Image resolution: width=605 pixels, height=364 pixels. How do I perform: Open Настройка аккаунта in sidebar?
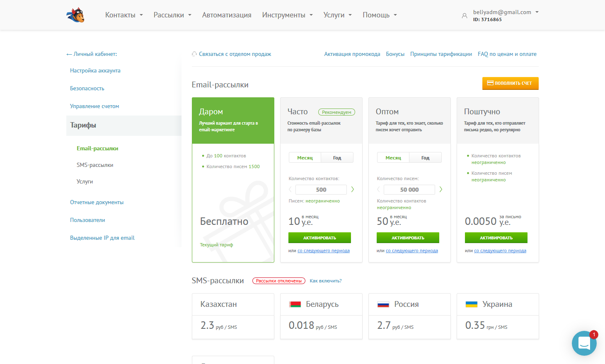(95, 71)
